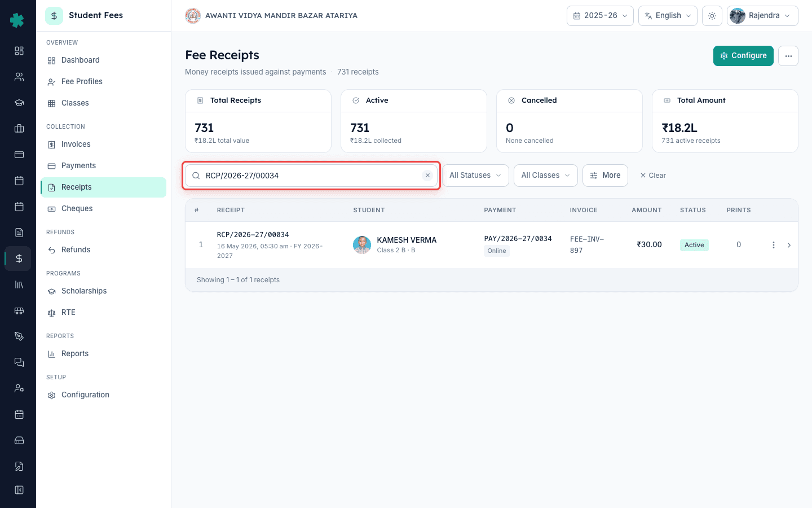Image resolution: width=812 pixels, height=508 pixels.
Task: Open the All Classes filter dropdown
Action: tap(545, 176)
